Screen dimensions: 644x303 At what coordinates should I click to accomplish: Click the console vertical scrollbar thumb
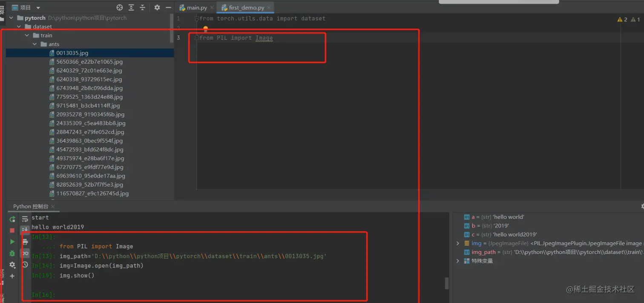(447, 283)
